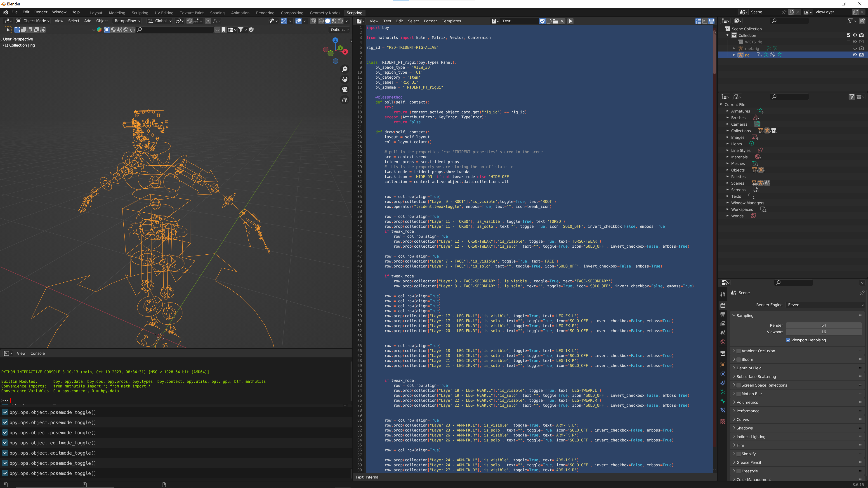Click the zoom magnifier viewport gizmo
This screenshot has width=868, height=488.
[345, 69]
